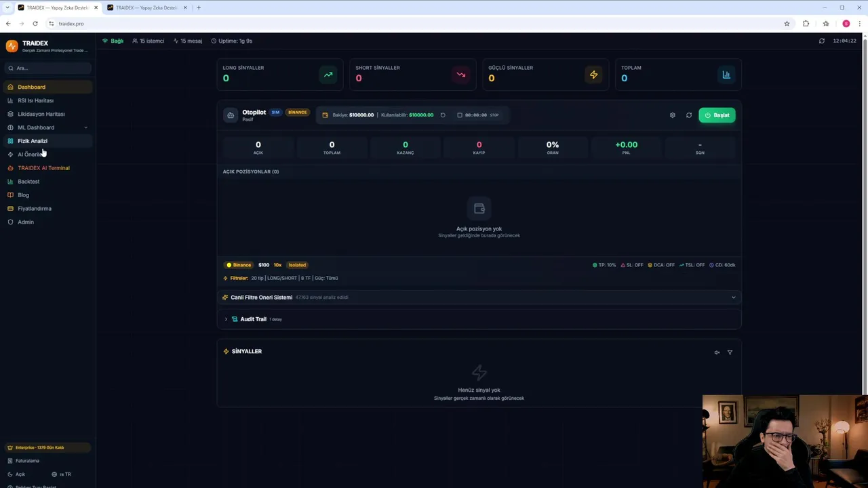Image resolution: width=868 pixels, height=488 pixels.
Task: Click the KAYIP stat cell
Action: pos(479,147)
